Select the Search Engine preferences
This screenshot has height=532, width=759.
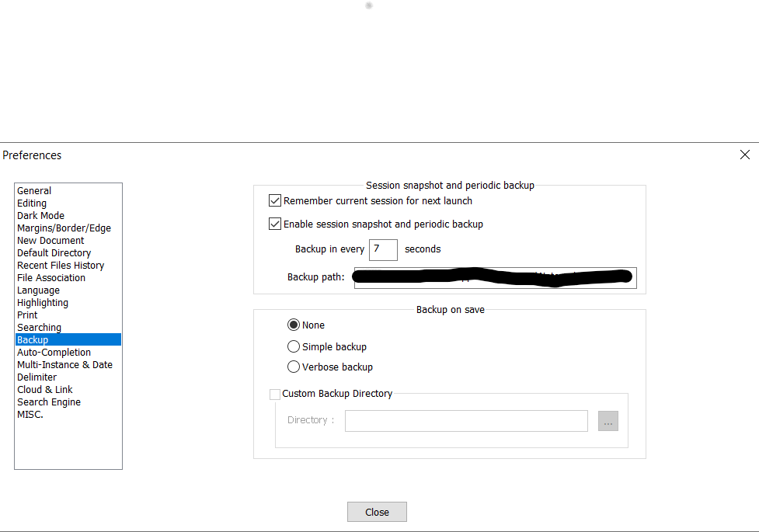(48, 402)
